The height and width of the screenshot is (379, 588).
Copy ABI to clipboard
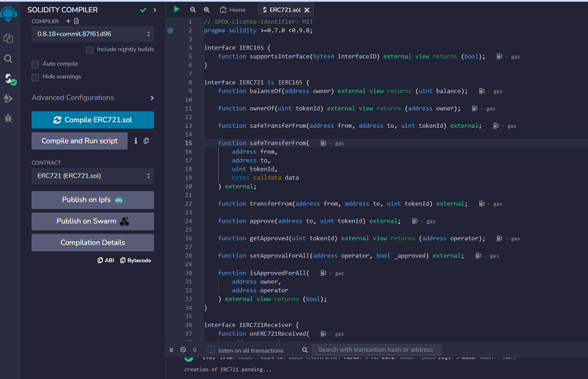tap(106, 260)
